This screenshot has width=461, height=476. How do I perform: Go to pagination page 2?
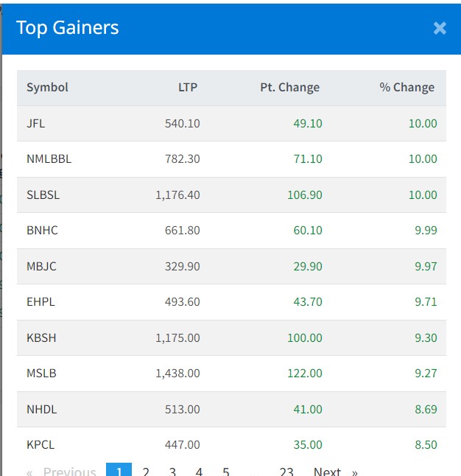pyautogui.click(x=146, y=472)
